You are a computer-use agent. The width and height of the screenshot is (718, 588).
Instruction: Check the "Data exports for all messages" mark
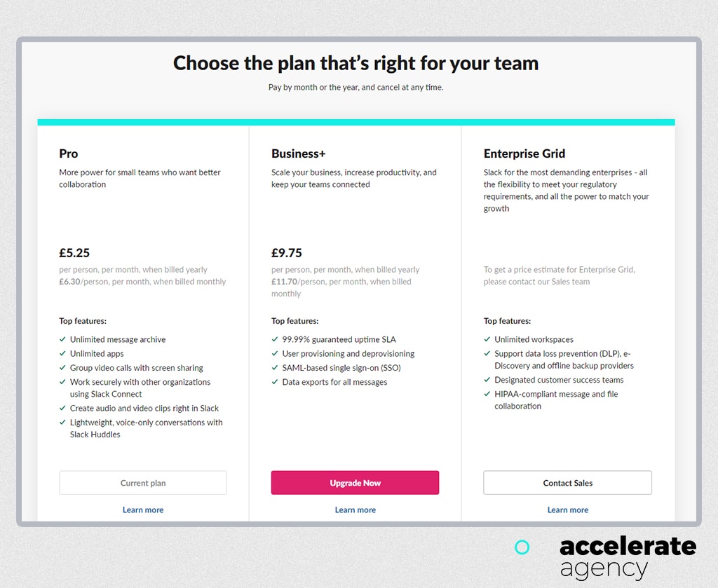pos(275,382)
